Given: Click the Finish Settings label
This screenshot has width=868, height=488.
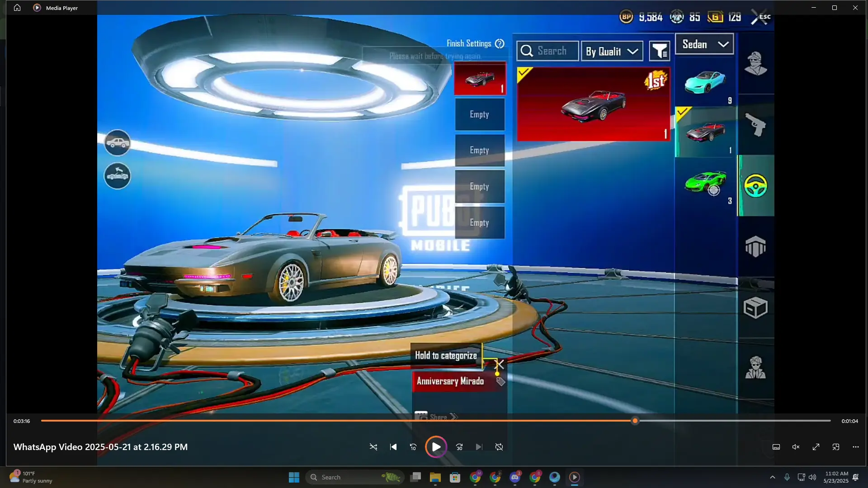Looking at the screenshot, I should [x=469, y=43].
